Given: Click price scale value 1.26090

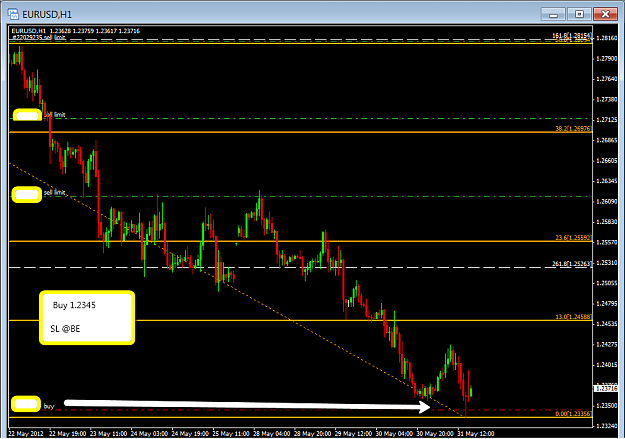Looking at the screenshot, I should point(606,202).
